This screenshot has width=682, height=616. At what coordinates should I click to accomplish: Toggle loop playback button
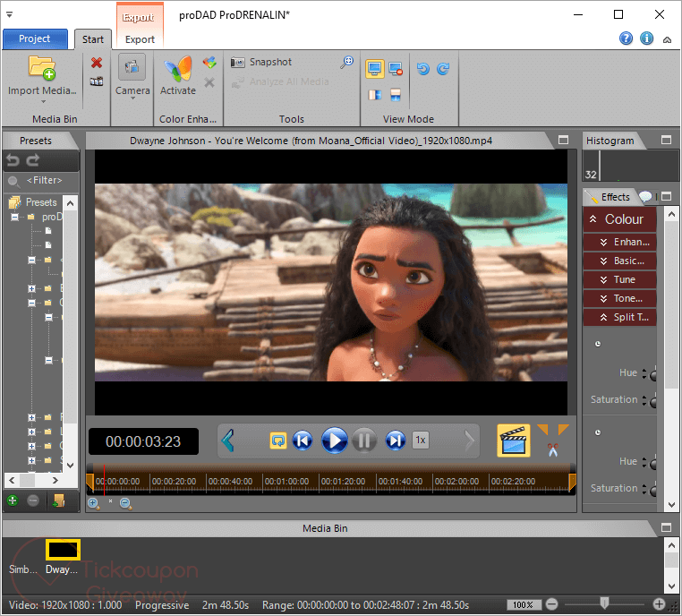(278, 441)
